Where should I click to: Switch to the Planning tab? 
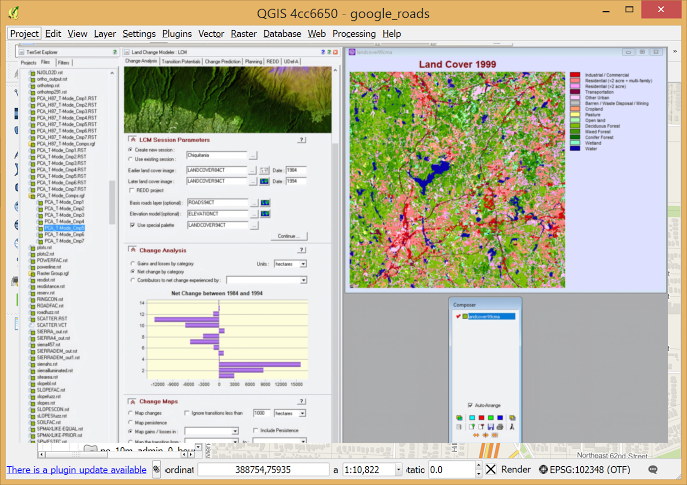(x=253, y=61)
